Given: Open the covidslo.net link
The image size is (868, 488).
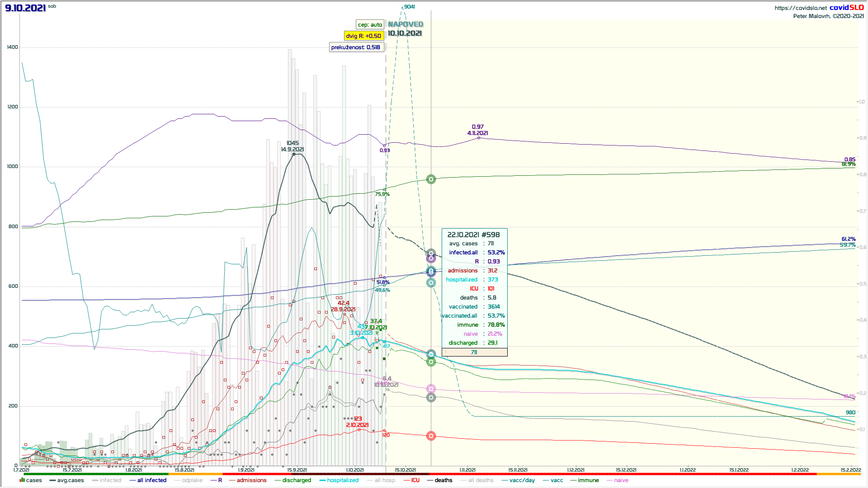Looking at the screenshot, I should pyautogui.click(x=800, y=8).
